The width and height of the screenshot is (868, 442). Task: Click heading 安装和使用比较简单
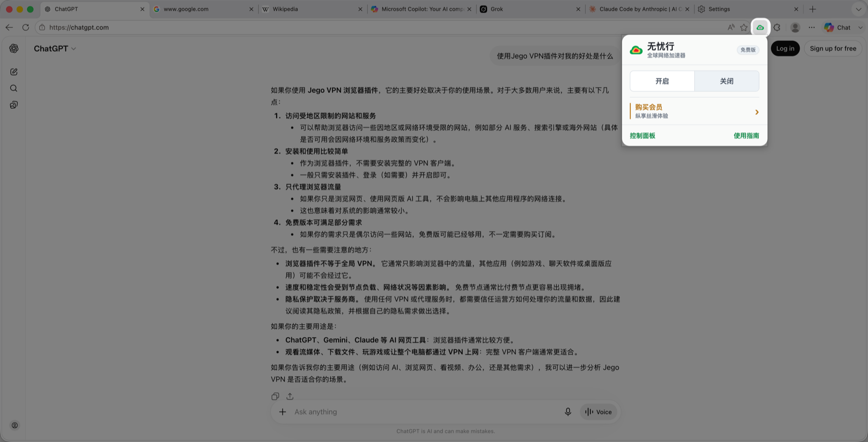coord(317,151)
